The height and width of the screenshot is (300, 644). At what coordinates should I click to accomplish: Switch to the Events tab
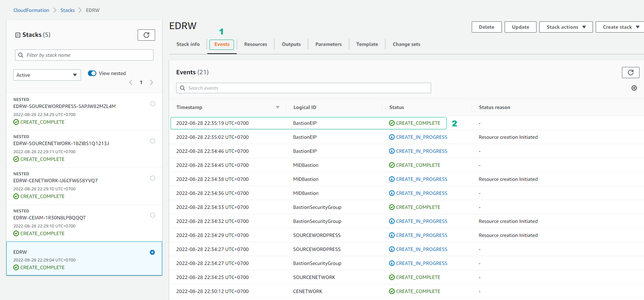click(x=222, y=44)
